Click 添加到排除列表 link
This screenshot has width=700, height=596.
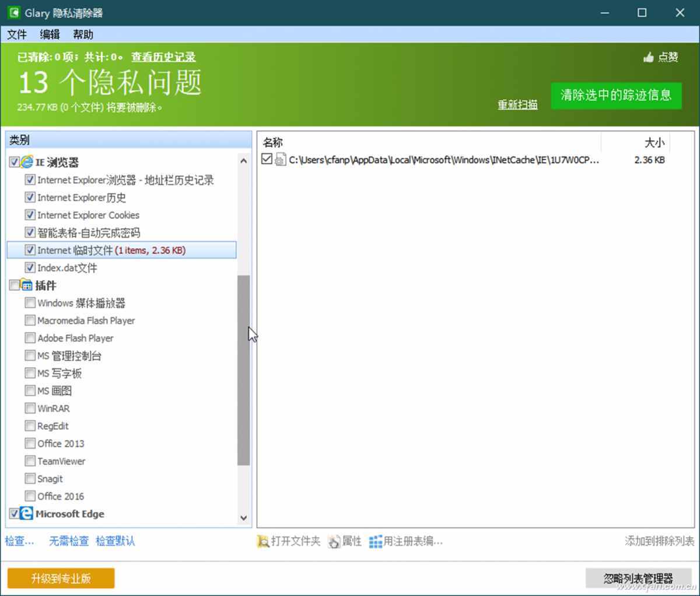click(660, 541)
